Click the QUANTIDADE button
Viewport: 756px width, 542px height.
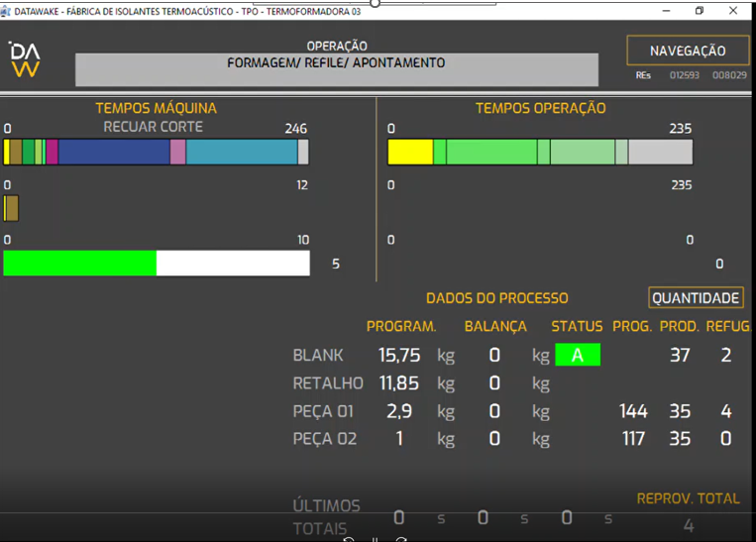(x=696, y=298)
